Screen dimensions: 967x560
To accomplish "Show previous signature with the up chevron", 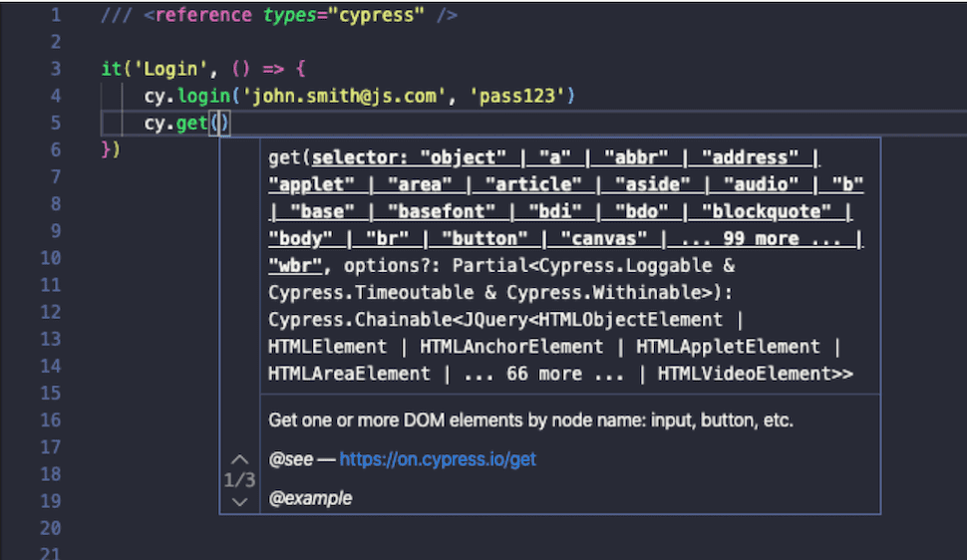I will point(239,459).
